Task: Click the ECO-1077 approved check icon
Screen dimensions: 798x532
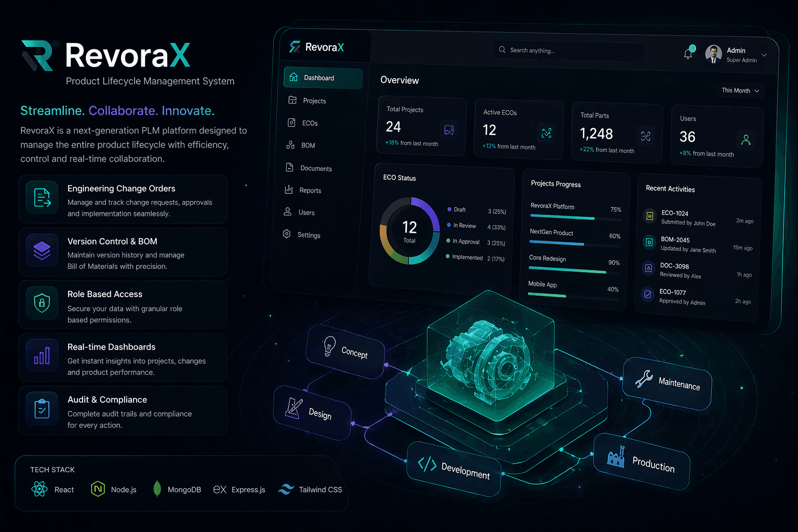Action: [x=648, y=294]
